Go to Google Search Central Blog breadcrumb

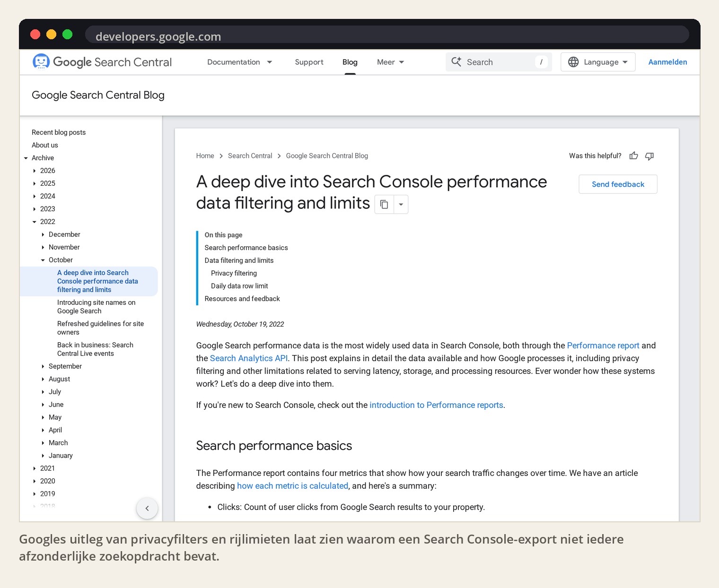pos(327,156)
